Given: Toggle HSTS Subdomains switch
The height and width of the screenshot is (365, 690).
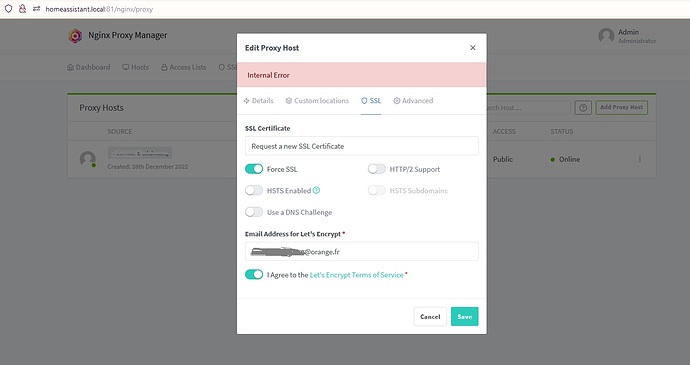Looking at the screenshot, I should click(x=377, y=190).
